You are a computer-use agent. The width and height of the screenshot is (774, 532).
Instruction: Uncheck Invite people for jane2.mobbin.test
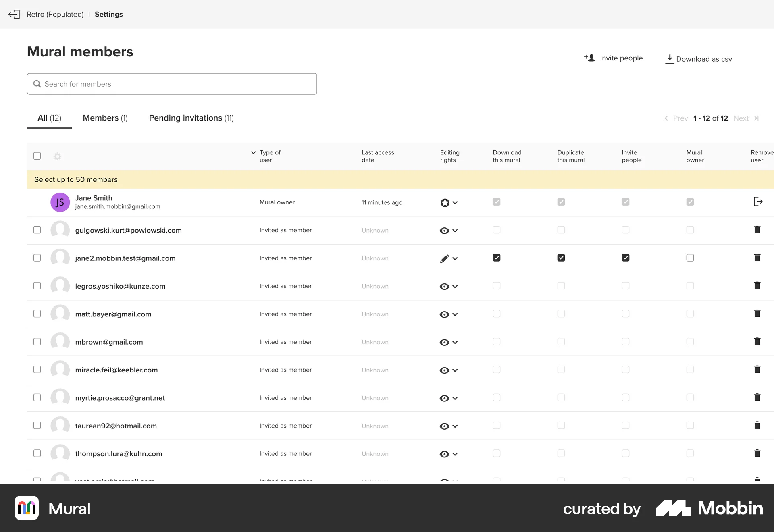coord(625,258)
